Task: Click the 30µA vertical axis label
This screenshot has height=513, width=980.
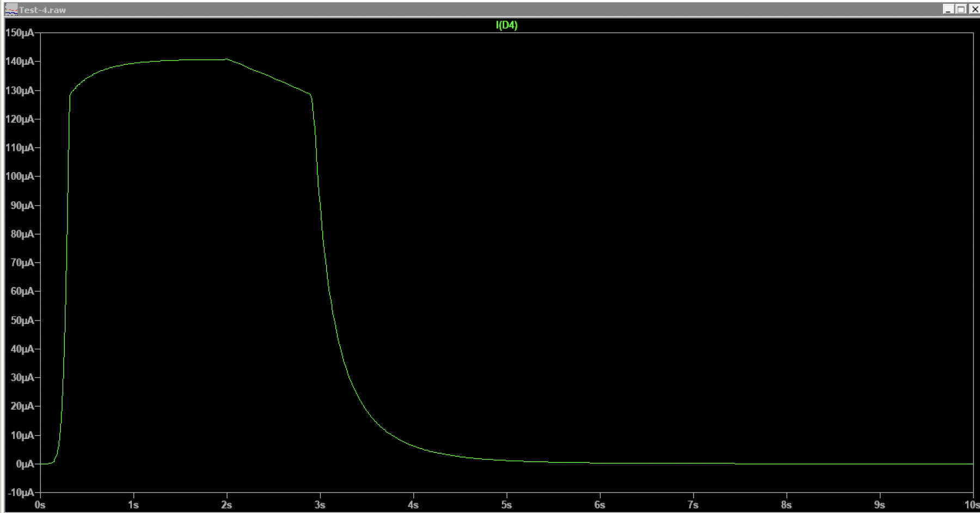Action: coord(22,377)
